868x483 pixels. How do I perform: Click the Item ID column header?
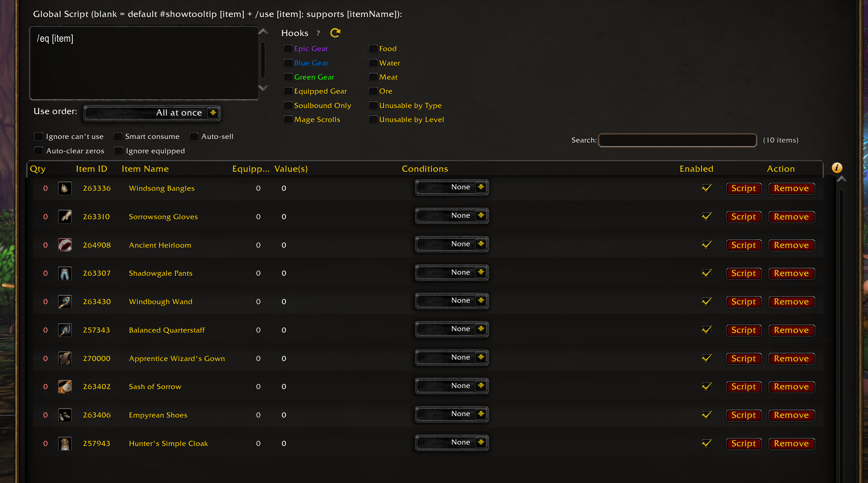[x=91, y=169]
